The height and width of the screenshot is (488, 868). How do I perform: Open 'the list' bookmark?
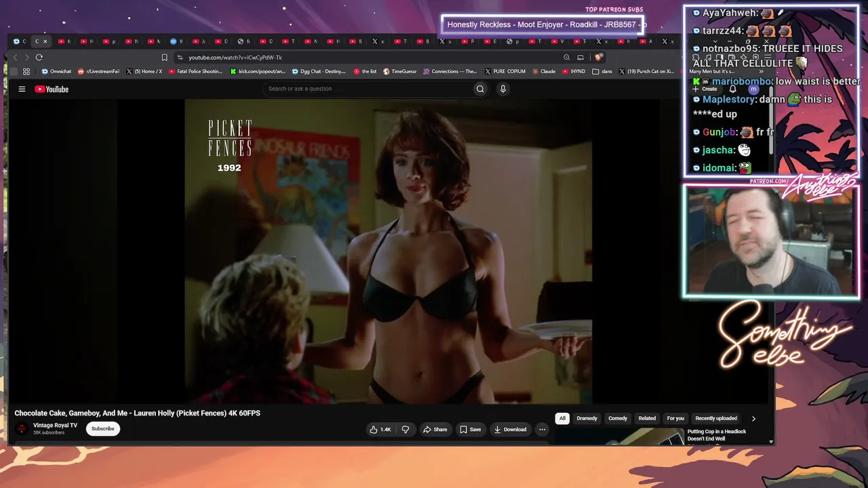[366, 71]
